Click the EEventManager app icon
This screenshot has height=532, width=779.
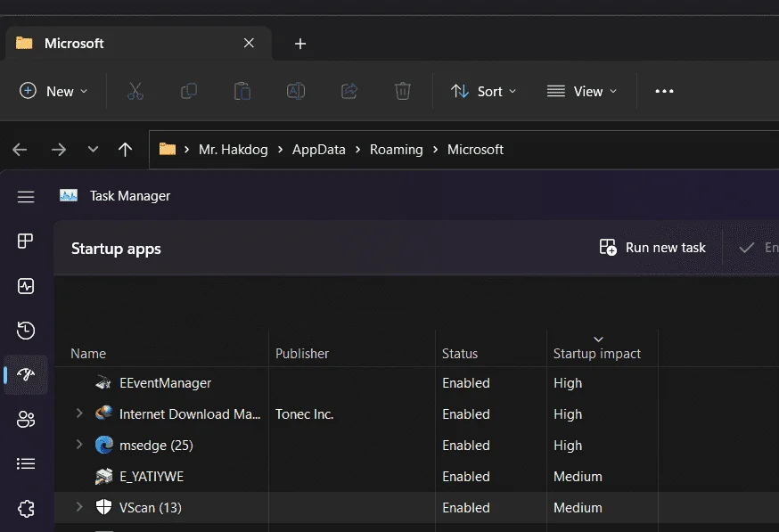click(x=103, y=382)
